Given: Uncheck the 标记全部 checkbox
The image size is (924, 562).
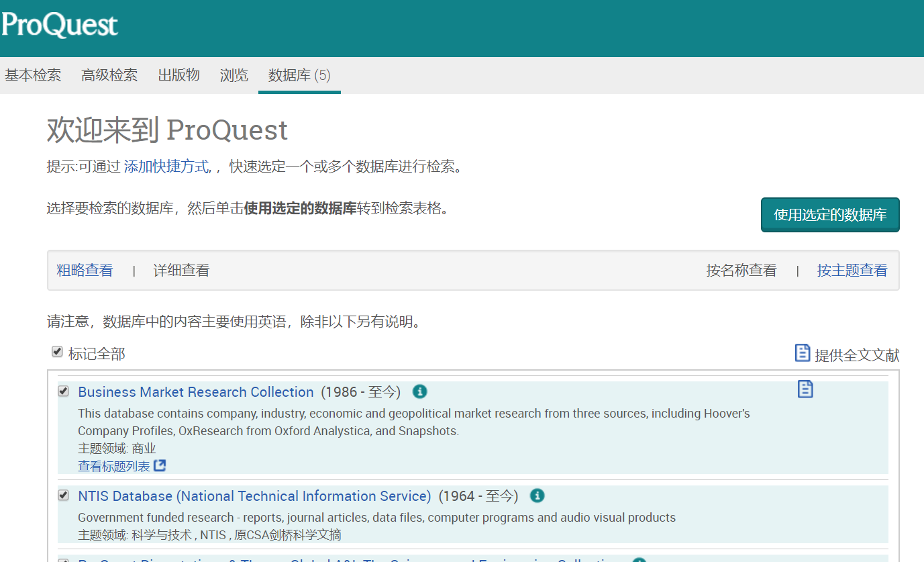Looking at the screenshot, I should (x=58, y=352).
